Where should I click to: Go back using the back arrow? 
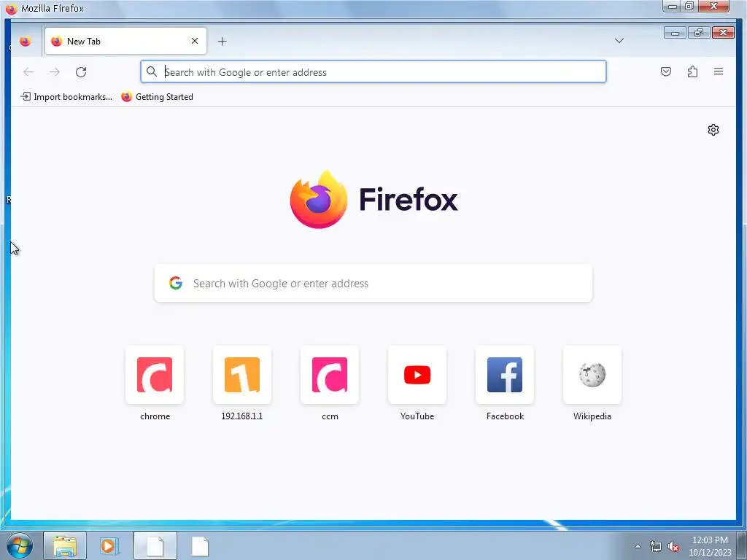28,72
